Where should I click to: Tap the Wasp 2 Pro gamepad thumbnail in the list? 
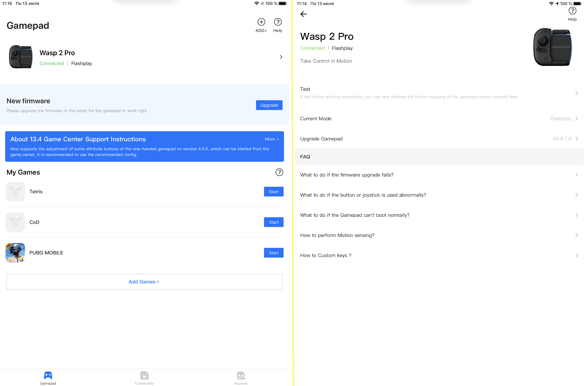(x=21, y=57)
